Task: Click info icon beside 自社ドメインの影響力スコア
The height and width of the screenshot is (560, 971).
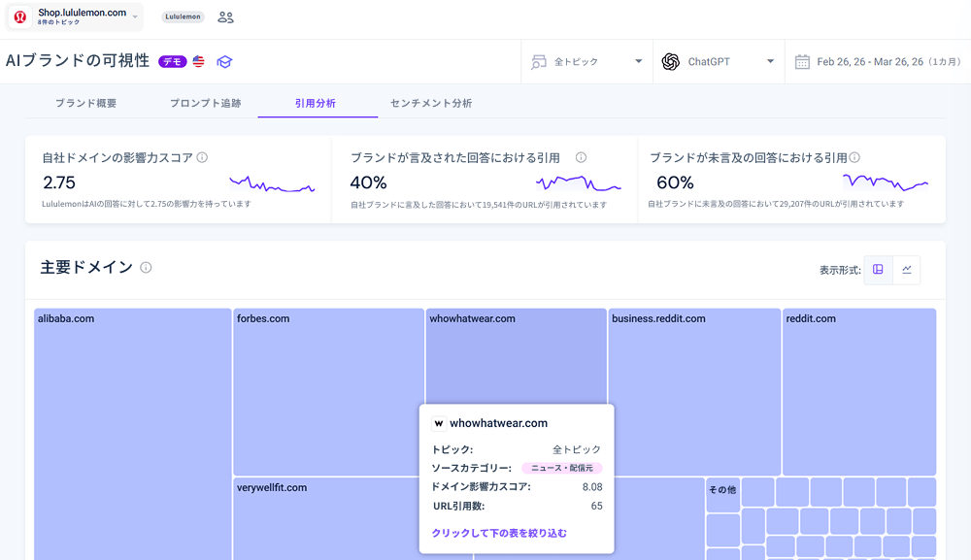Action: click(x=202, y=158)
